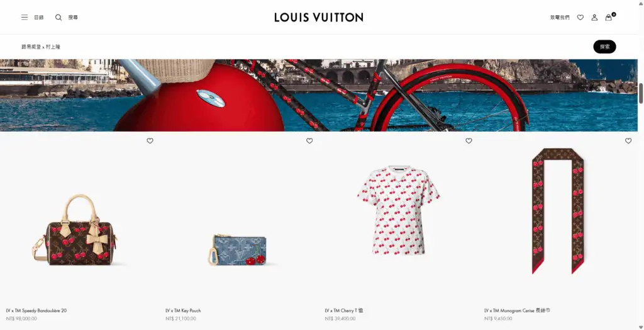Click the black 探索 button
The width and height of the screenshot is (644, 330).
coord(604,47)
